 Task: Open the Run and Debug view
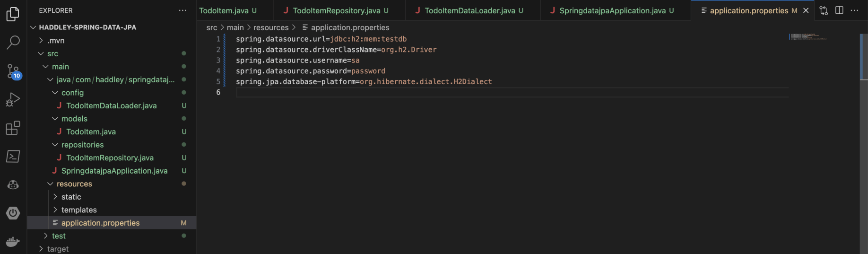[13, 99]
